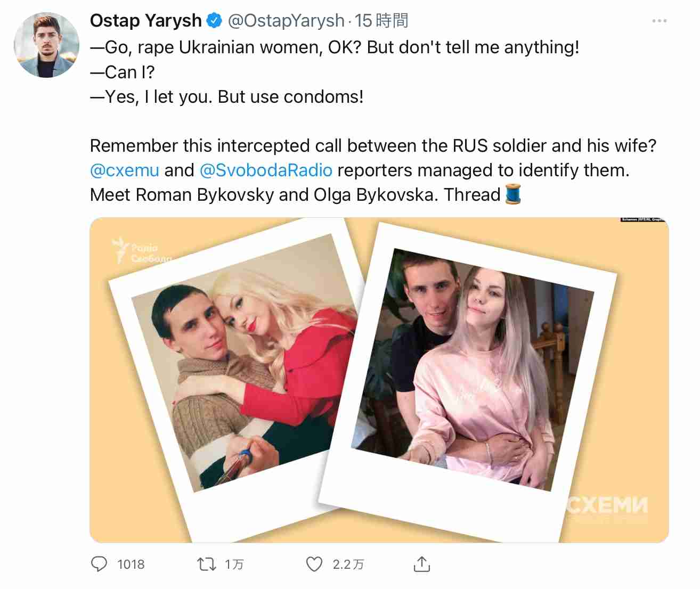Click the 2.2万 likes count
Viewport: 700px width, 589px height.
[348, 565]
